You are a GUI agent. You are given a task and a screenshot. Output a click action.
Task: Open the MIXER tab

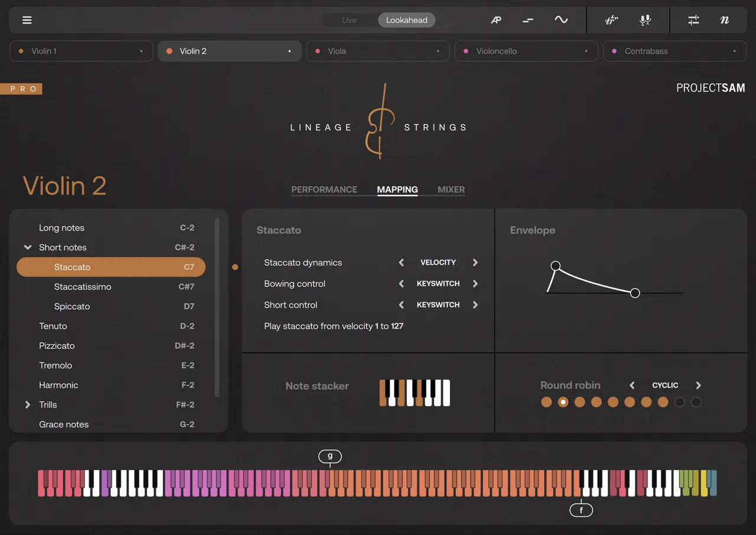coord(451,190)
